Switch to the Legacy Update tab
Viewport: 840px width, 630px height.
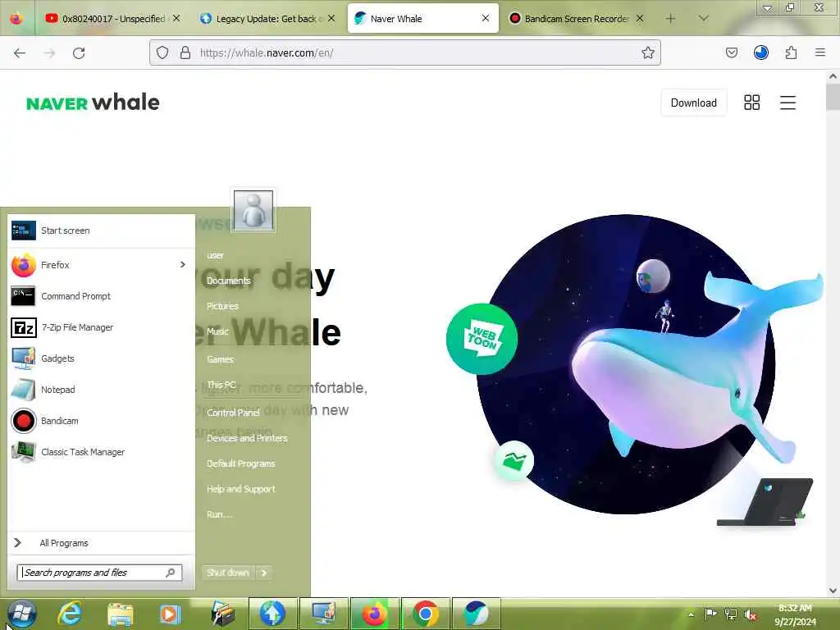[x=267, y=18]
